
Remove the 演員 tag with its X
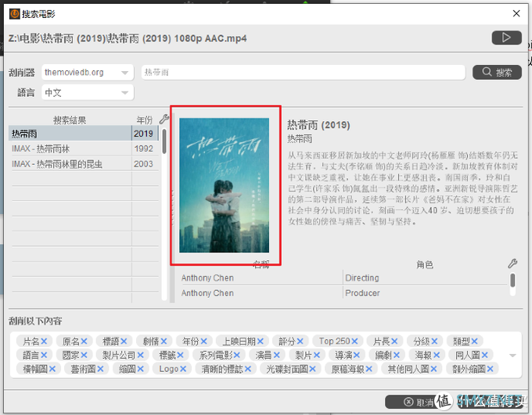point(276,355)
